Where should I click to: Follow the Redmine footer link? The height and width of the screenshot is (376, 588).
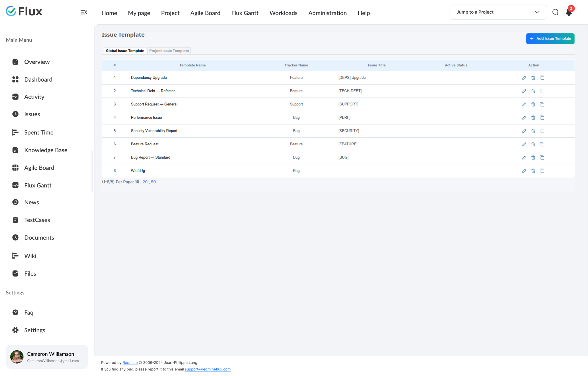point(130,363)
